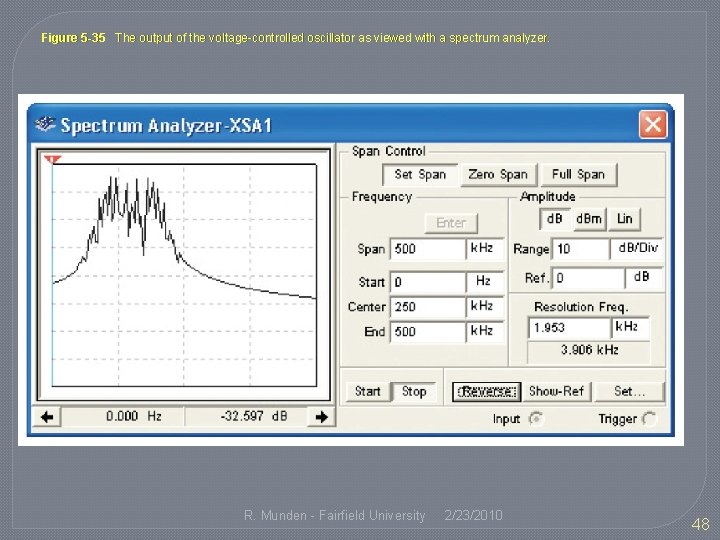The width and height of the screenshot is (720, 540).
Task: Click the greyed Enter button
Action: [x=451, y=223]
